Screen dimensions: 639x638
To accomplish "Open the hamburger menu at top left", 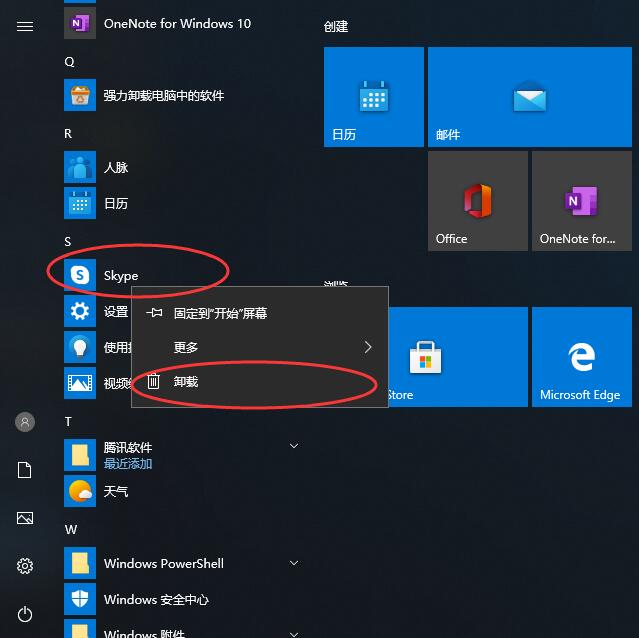I will point(25,26).
